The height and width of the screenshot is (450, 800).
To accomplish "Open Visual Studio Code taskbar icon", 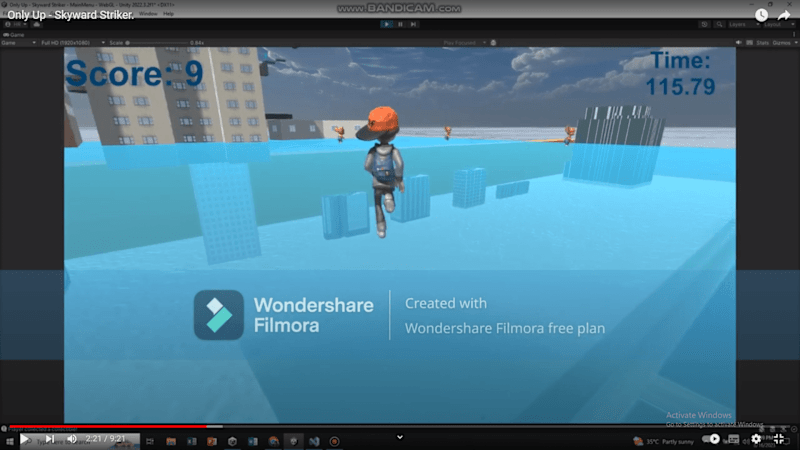I will tap(314, 441).
